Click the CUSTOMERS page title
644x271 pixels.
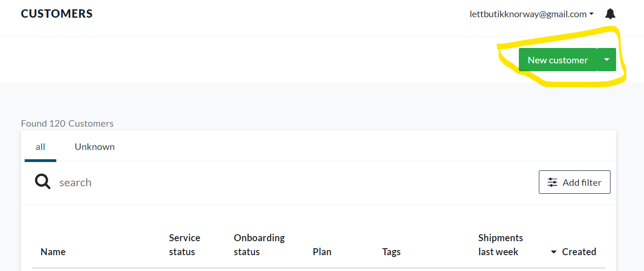[57, 14]
